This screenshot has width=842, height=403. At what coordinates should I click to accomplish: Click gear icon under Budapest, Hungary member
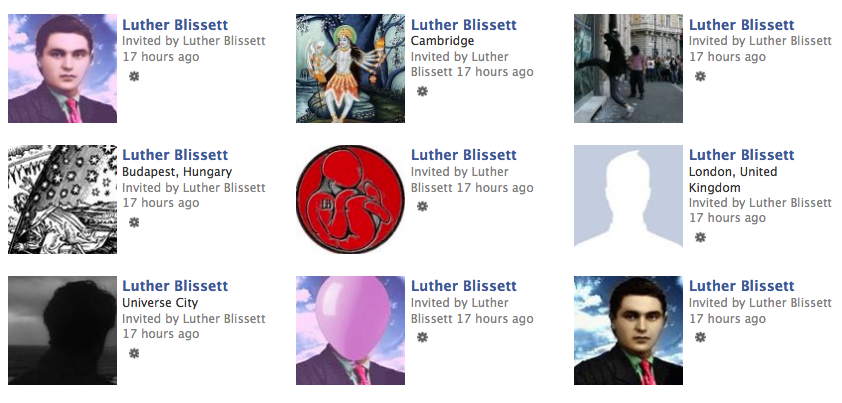[x=134, y=222]
